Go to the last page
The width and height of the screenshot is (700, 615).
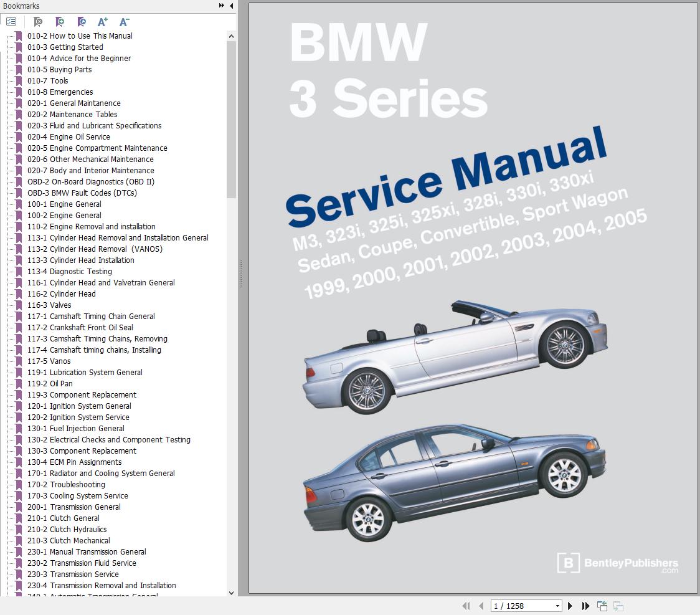585,605
